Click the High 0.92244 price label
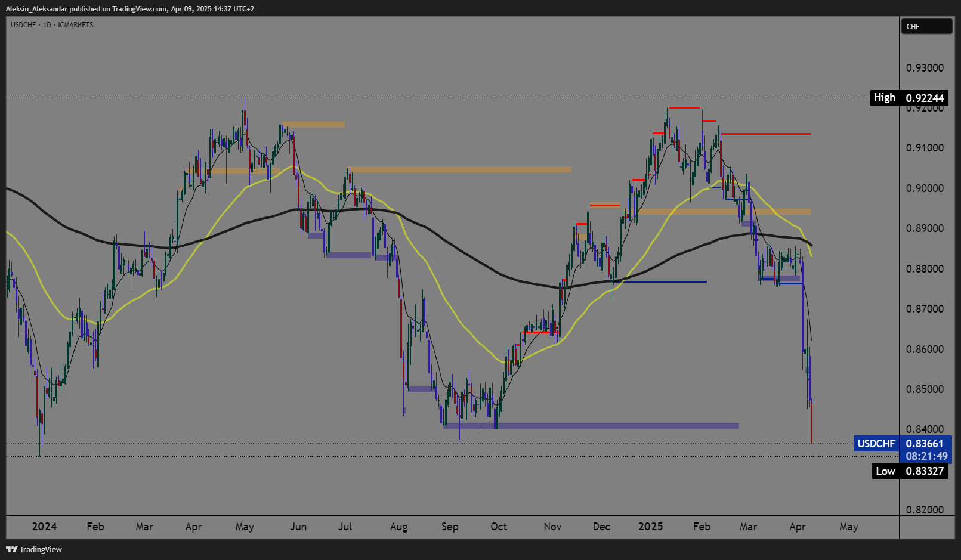This screenshot has width=961, height=560. click(x=909, y=98)
